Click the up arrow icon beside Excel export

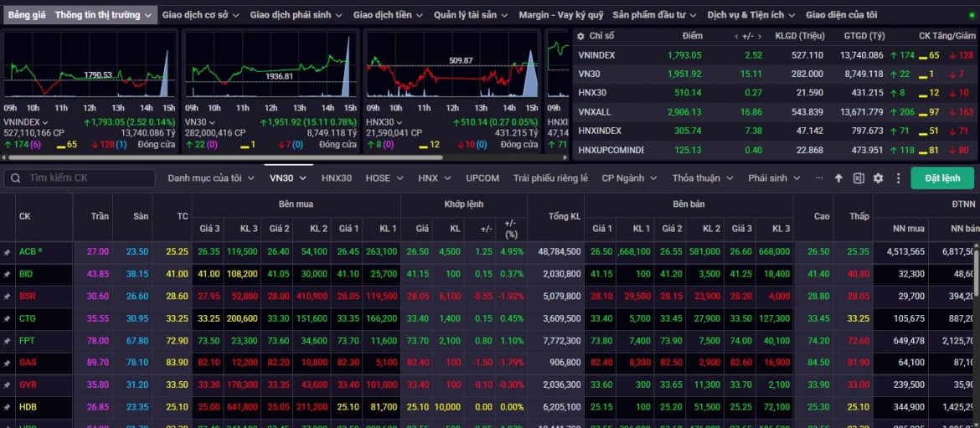tap(838, 178)
